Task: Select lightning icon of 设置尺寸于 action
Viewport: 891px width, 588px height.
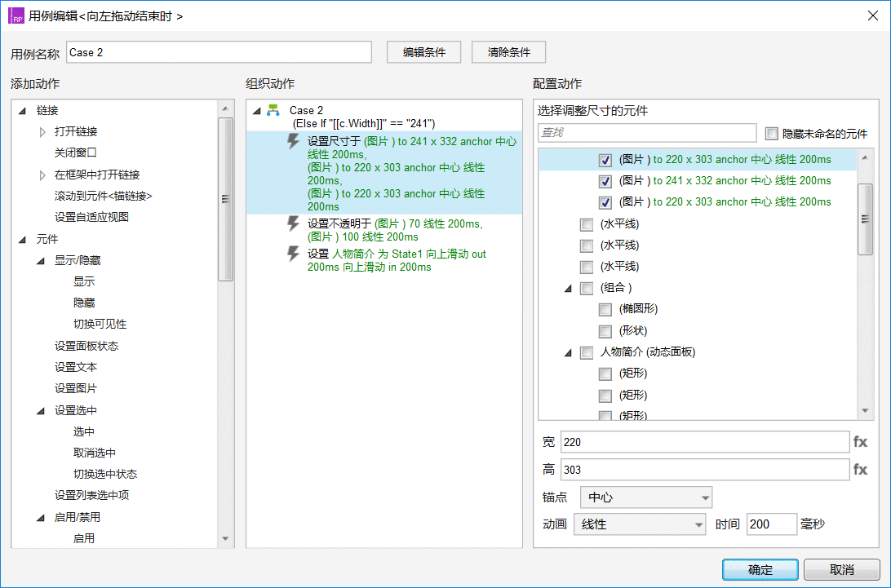Action: pos(293,141)
